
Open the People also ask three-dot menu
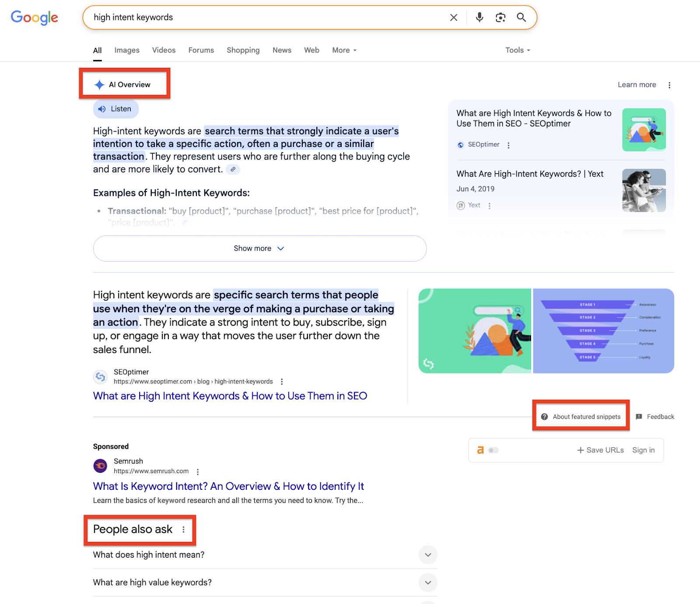coord(183,529)
